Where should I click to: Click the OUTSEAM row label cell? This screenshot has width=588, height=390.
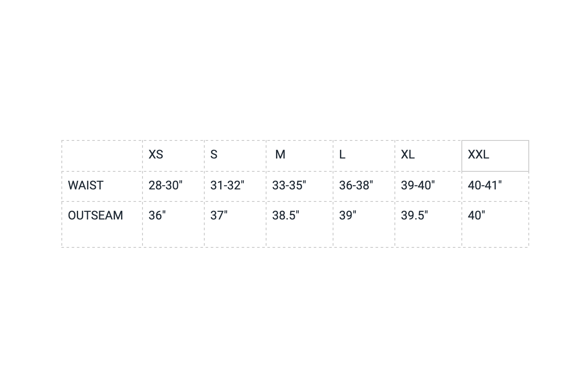[102, 224]
